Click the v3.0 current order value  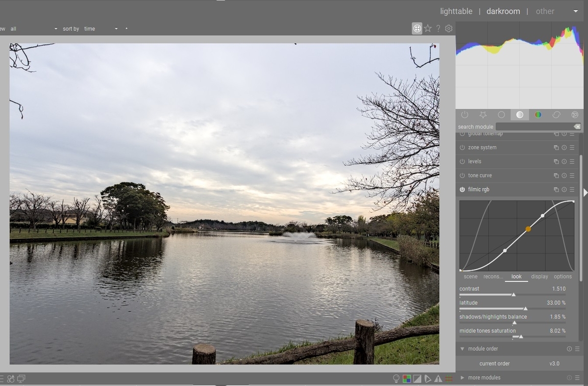(554, 364)
